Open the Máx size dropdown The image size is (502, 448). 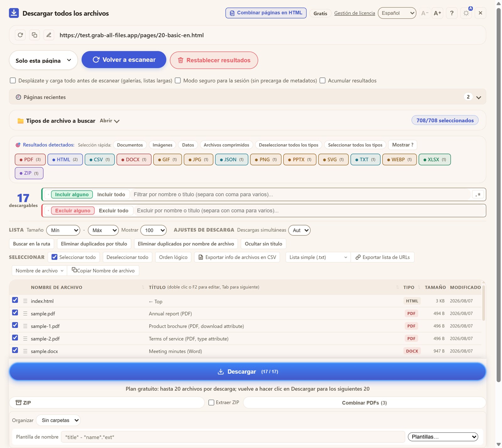tap(103, 230)
